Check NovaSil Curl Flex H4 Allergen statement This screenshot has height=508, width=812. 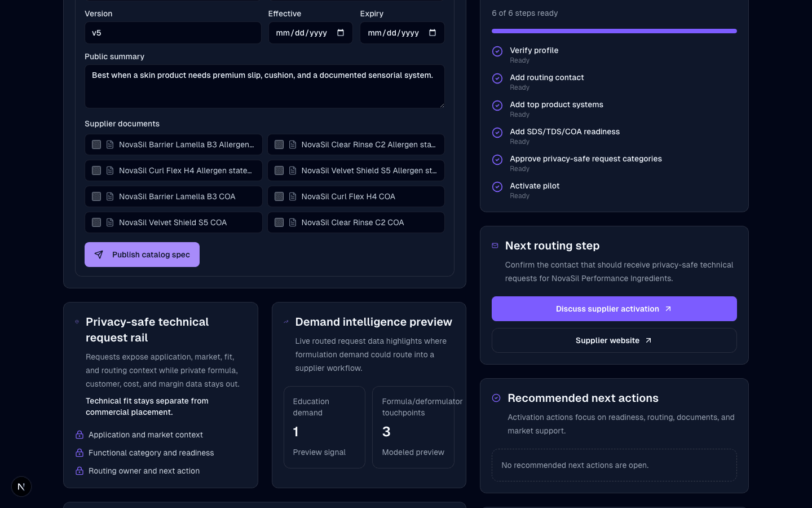[x=96, y=170]
